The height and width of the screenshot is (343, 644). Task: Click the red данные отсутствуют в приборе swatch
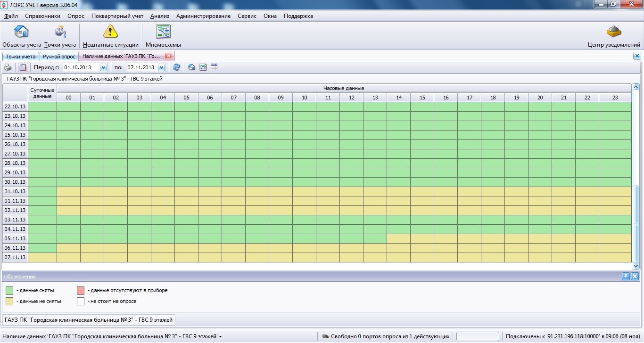(x=80, y=291)
